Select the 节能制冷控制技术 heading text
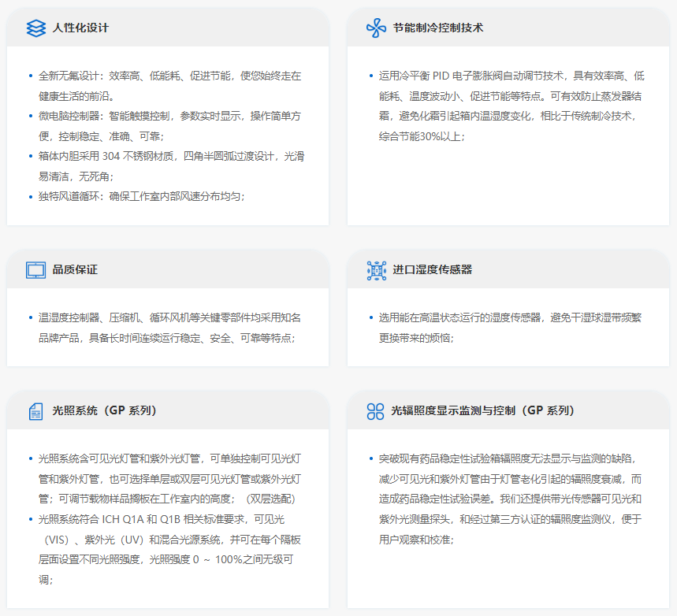 pyautogui.click(x=437, y=28)
